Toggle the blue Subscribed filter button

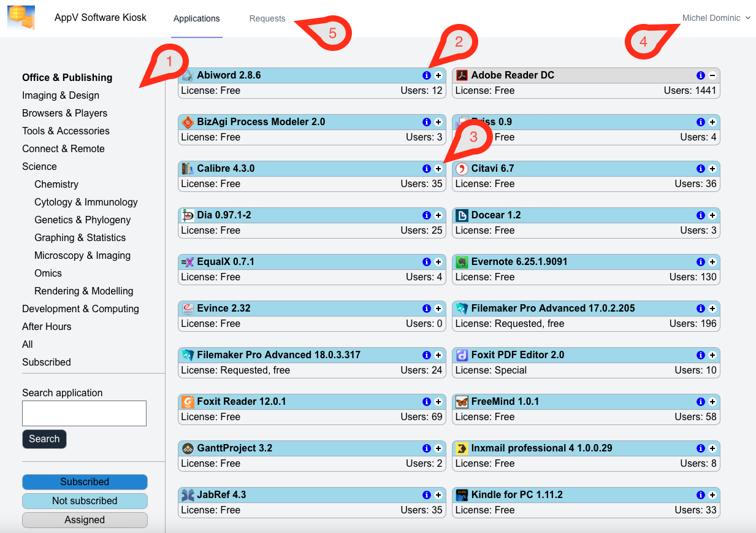pyautogui.click(x=85, y=481)
